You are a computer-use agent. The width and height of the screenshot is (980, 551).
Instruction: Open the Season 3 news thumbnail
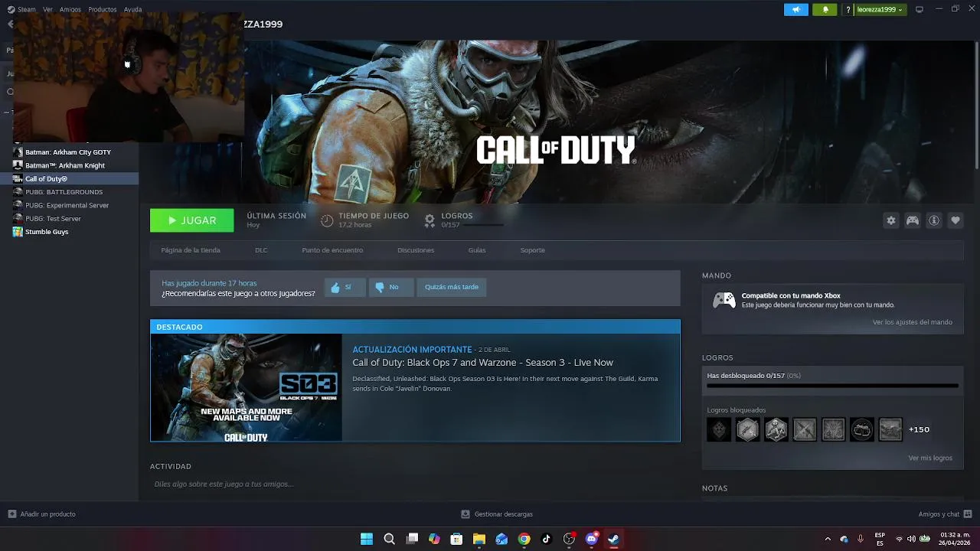coord(247,388)
